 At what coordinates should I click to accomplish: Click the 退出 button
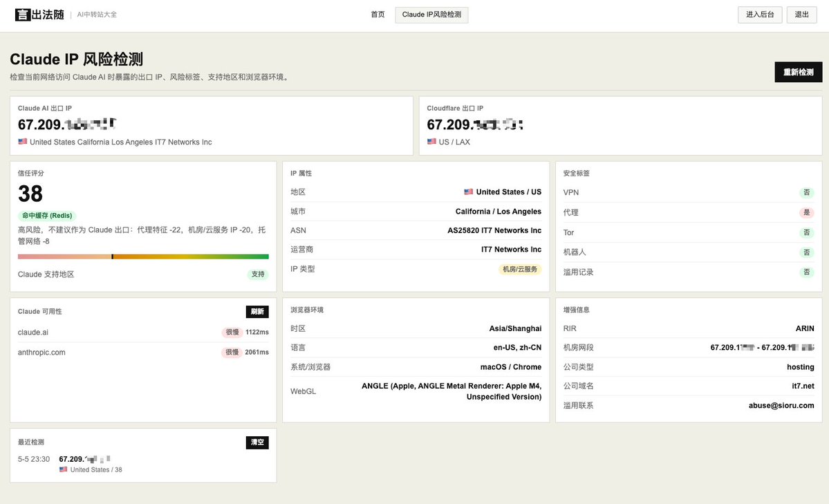(801, 15)
